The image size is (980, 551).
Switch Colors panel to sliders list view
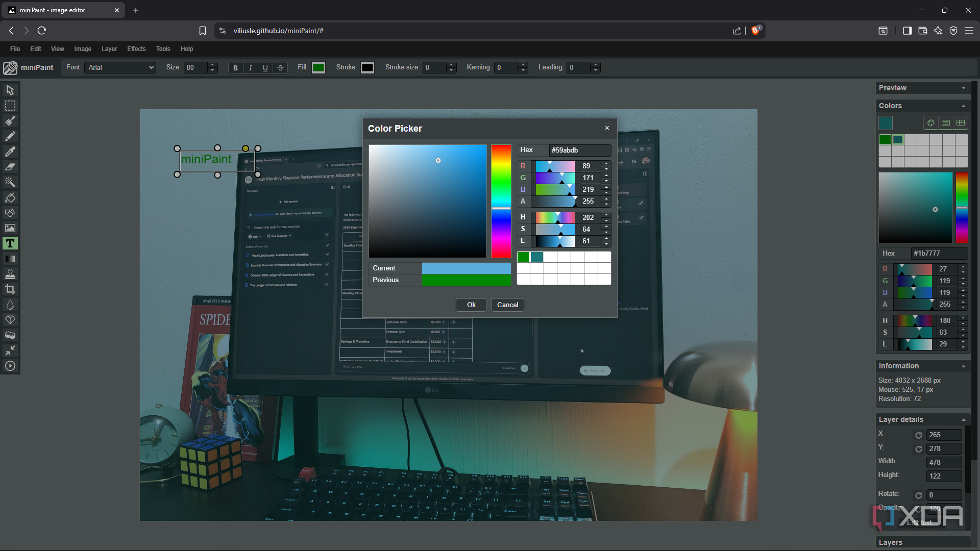[x=946, y=123]
